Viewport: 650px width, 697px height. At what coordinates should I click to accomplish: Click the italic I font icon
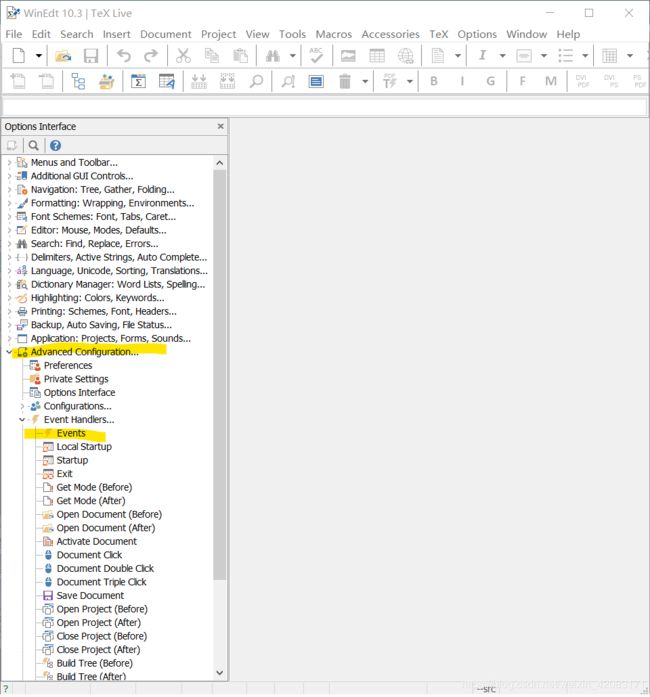(482, 55)
